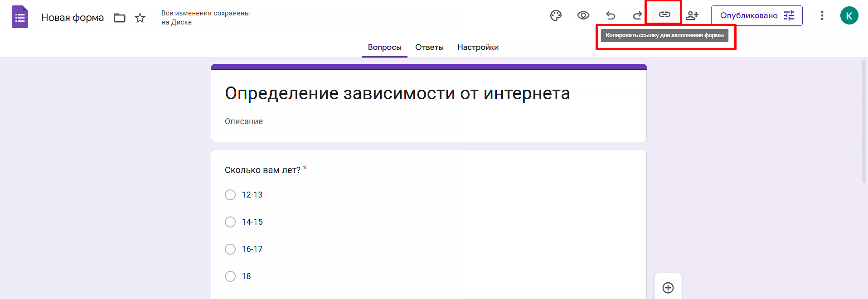Select the 12-13 age option
The width and height of the screenshot is (868, 299).
[230, 195]
